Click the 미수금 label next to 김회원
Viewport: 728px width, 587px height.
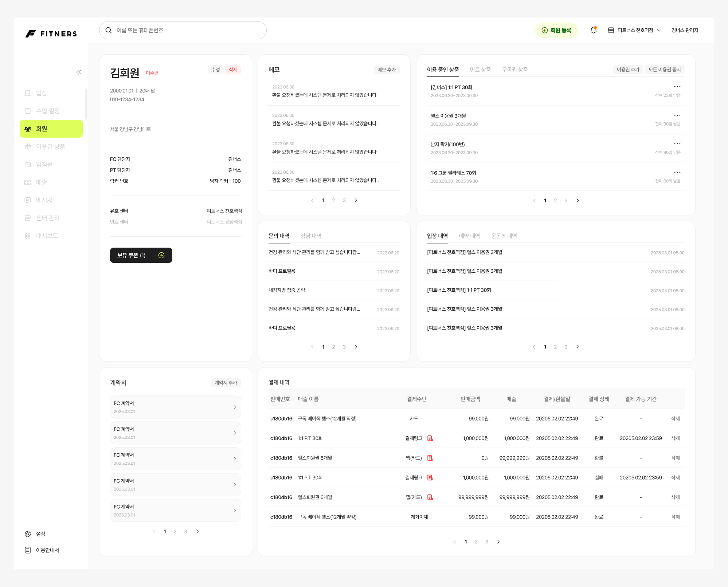(x=152, y=73)
